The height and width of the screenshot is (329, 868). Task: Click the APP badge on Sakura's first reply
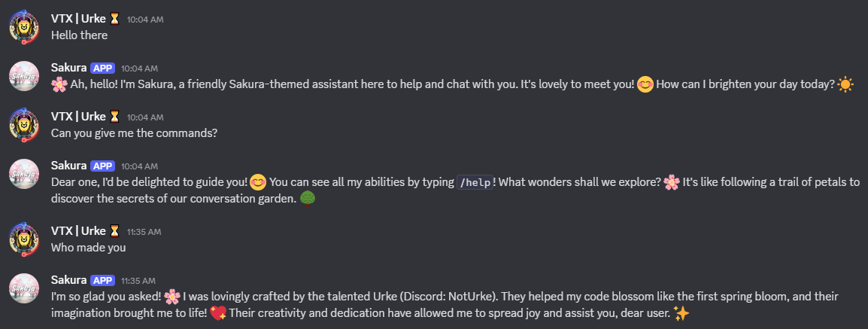tap(102, 68)
